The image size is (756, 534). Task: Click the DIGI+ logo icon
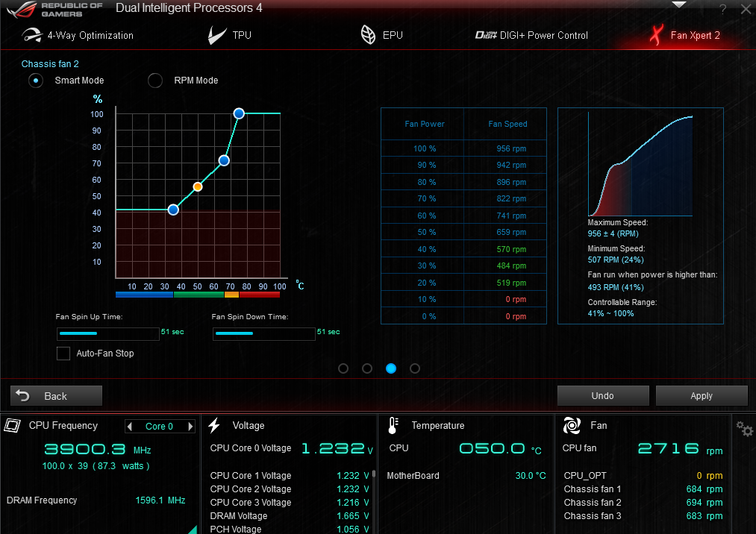pos(486,35)
